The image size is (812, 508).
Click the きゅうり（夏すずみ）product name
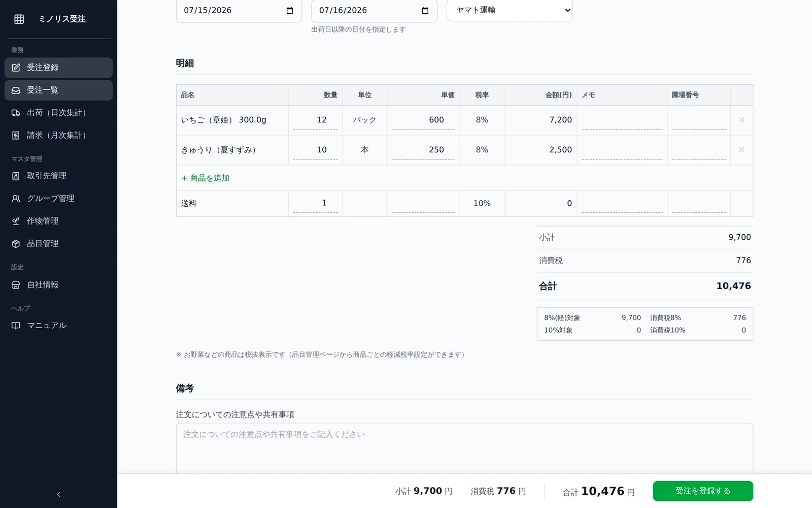[219, 150]
